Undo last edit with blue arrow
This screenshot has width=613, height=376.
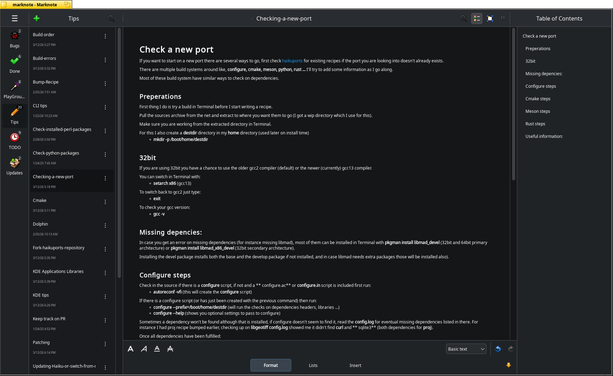tap(498, 349)
